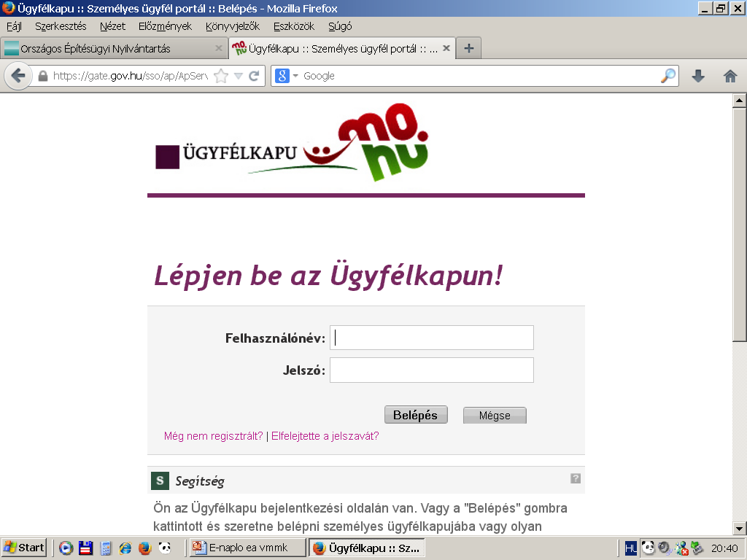Click the Segítség section title
Viewport: 747px width, 560px height.
(x=200, y=481)
